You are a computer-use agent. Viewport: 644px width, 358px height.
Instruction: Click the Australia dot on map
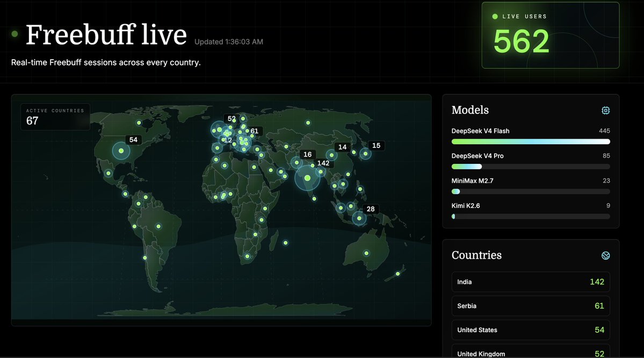point(366,253)
